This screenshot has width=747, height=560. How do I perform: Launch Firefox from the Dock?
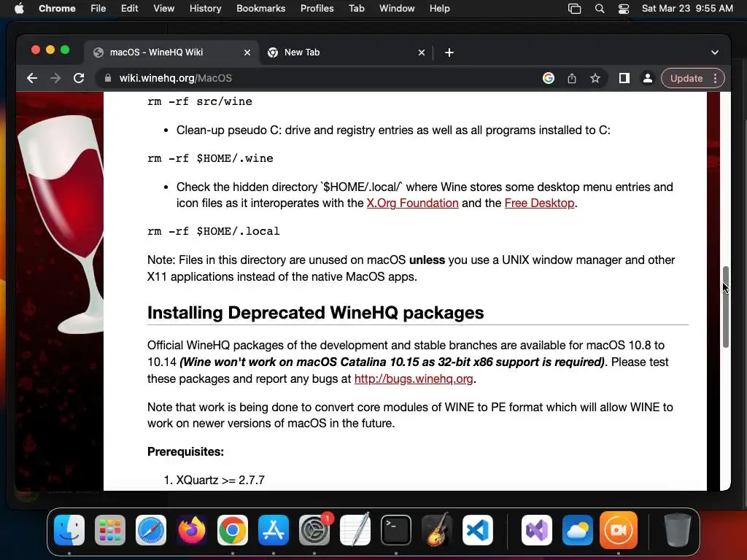(192, 530)
